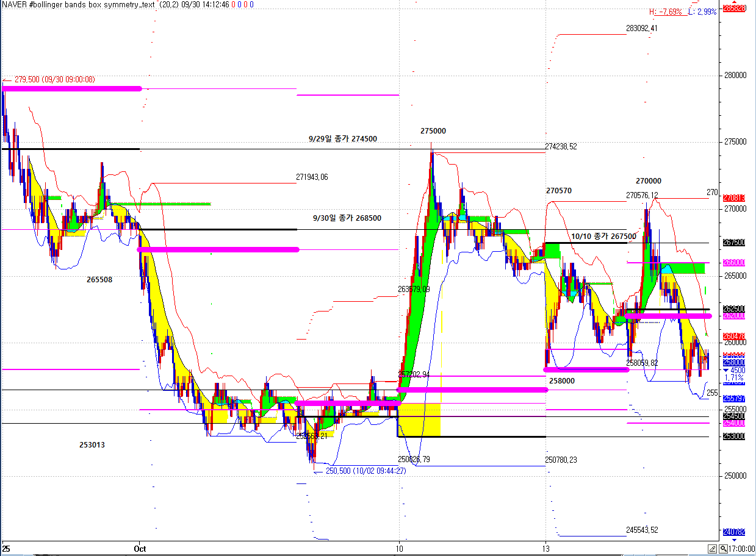756x556 pixels.
Task: Click the pencil edit icon at bottom right
Action: click(713, 549)
